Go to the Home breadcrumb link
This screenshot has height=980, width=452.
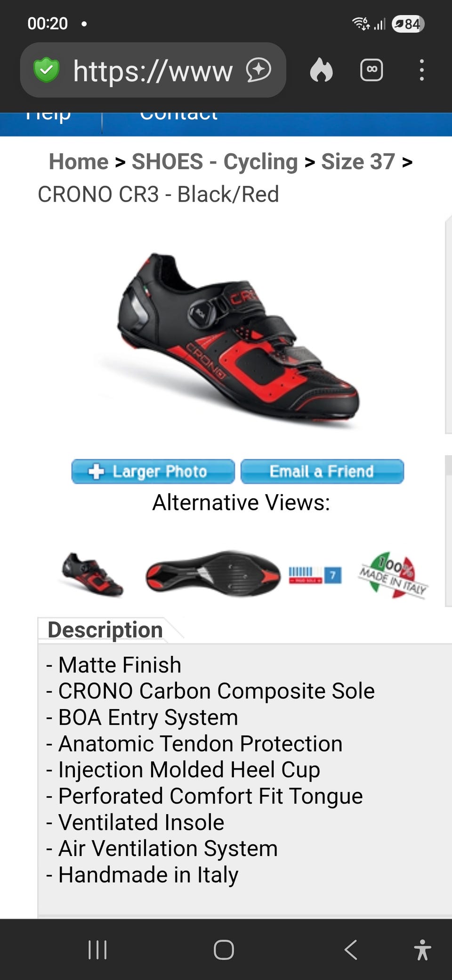[x=79, y=162]
